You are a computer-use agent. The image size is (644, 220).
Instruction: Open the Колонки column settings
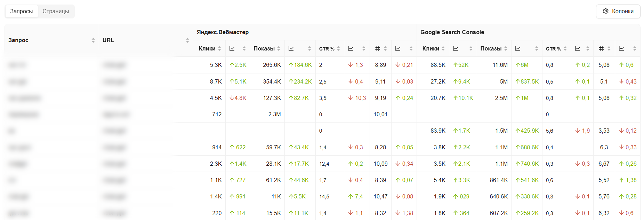618,11
